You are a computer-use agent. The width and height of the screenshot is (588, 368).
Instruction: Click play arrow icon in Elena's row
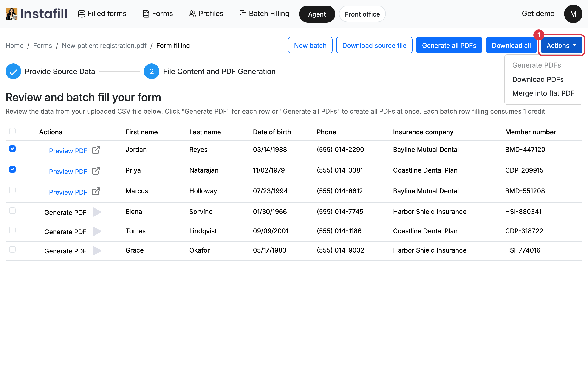[x=97, y=212]
